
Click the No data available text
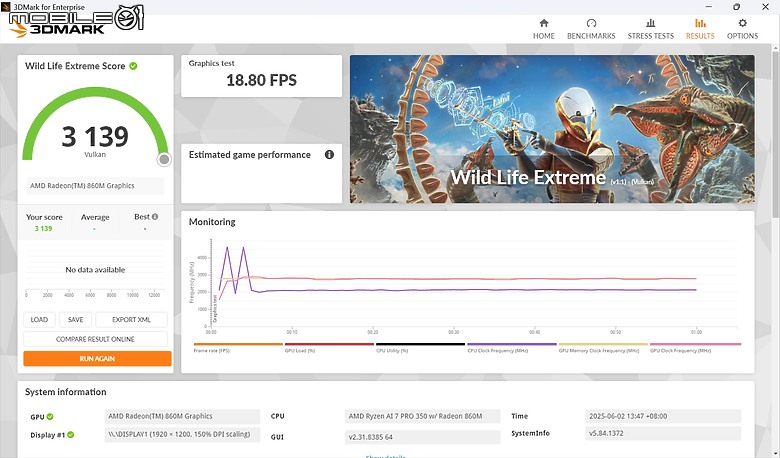pyautogui.click(x=95, y=270)
